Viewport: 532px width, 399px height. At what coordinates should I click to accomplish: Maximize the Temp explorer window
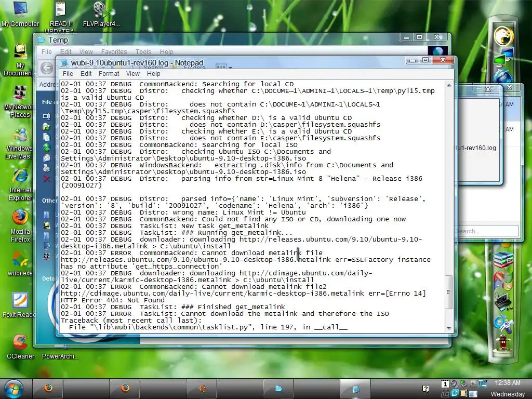click(419, 37)
